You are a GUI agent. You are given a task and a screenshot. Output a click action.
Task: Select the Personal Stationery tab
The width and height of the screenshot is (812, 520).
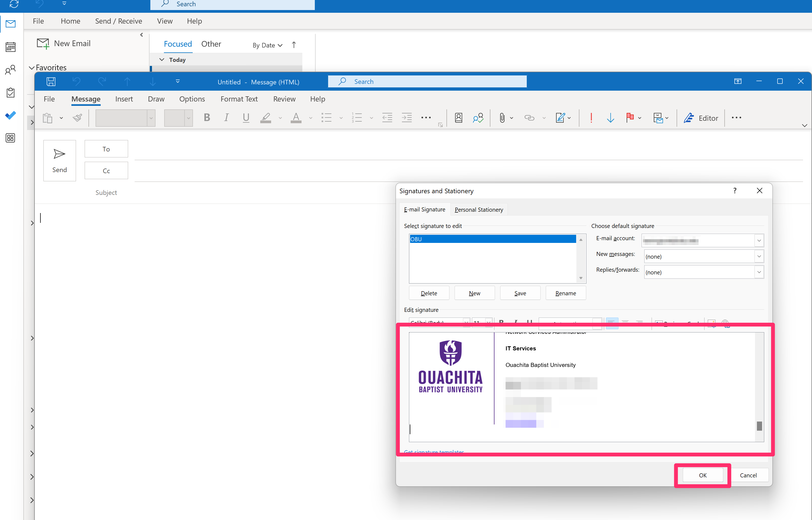click(478, 210)
